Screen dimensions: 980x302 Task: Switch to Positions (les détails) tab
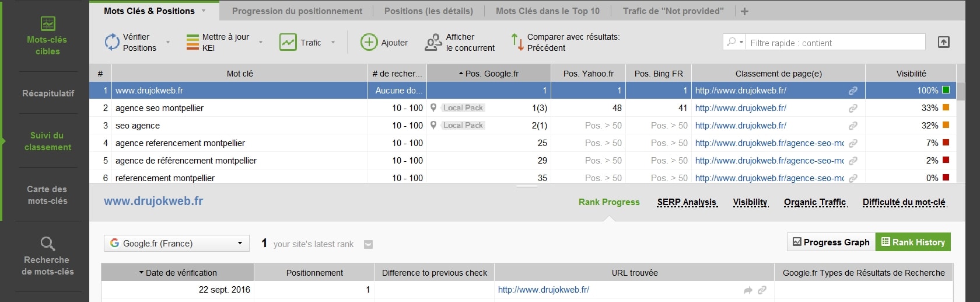coord(429,11)
